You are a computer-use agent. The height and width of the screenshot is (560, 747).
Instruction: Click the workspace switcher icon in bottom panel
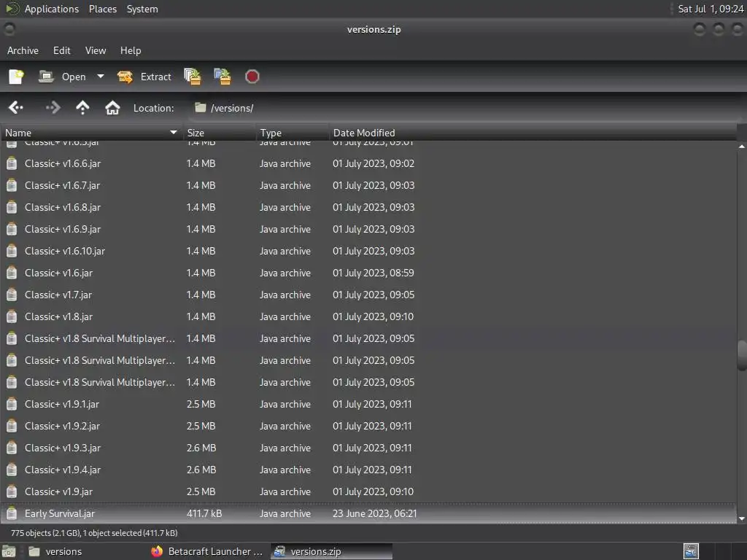coord(691,551)
